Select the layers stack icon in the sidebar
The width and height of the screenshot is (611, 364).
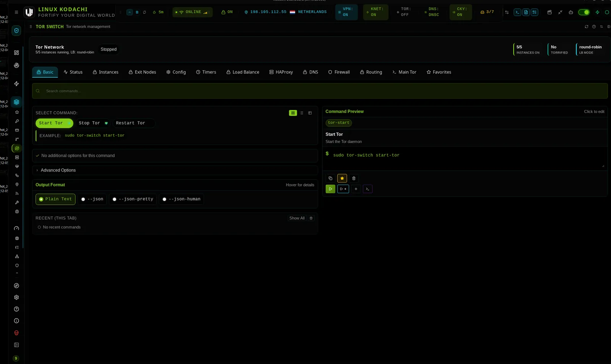16,102
